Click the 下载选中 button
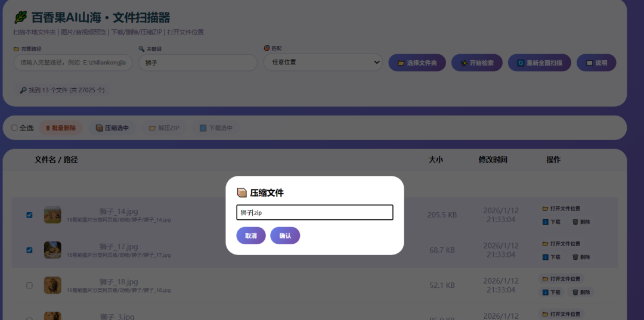 coord(216,128)
